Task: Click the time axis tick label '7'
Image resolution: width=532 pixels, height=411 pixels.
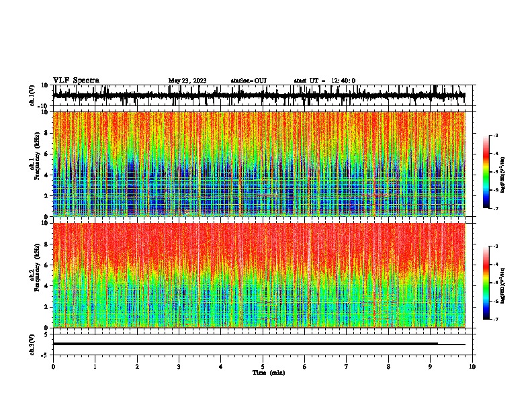Action: point(347,367)
